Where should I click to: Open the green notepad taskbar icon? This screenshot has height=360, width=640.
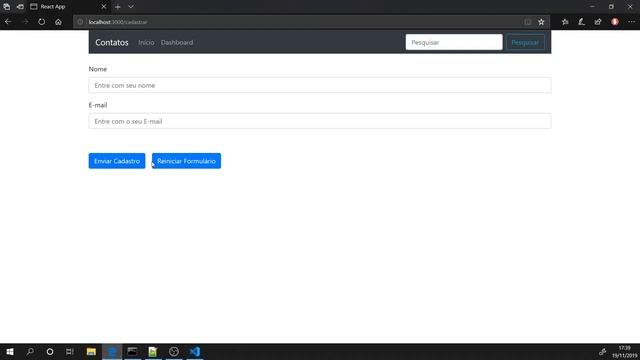pyautogui.click(x=153, y=351)
